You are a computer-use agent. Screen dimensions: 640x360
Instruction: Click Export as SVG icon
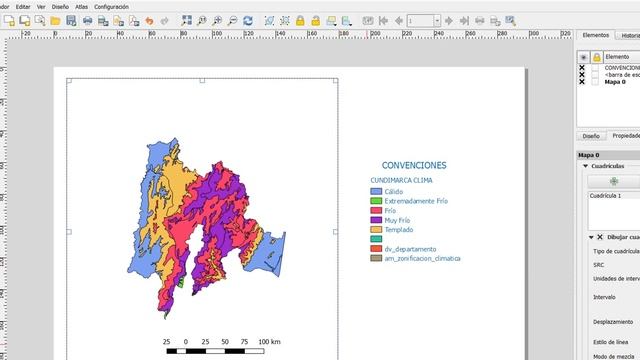point(118,20)
